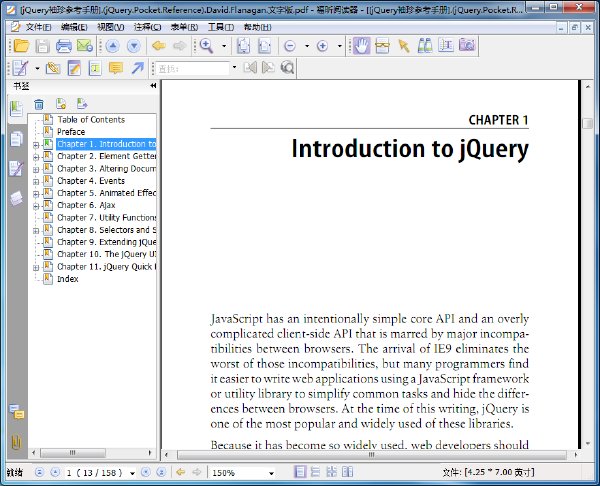Open the Index bookmark
The height and width of the screenshot is (486, 600).
pyautogui.click(x=67, y=279)
